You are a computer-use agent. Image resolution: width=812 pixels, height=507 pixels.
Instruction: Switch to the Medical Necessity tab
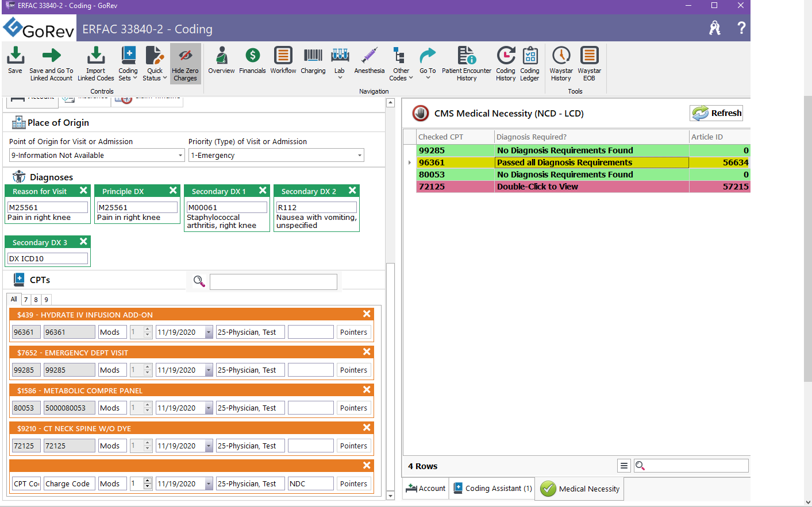pyautogui.click(x=580, y=489)
